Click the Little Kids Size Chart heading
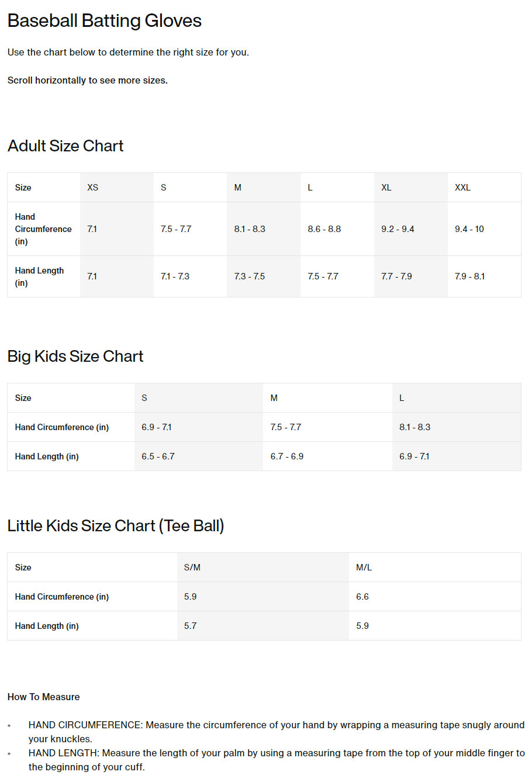Screen dimensions: 532x782 116,525
